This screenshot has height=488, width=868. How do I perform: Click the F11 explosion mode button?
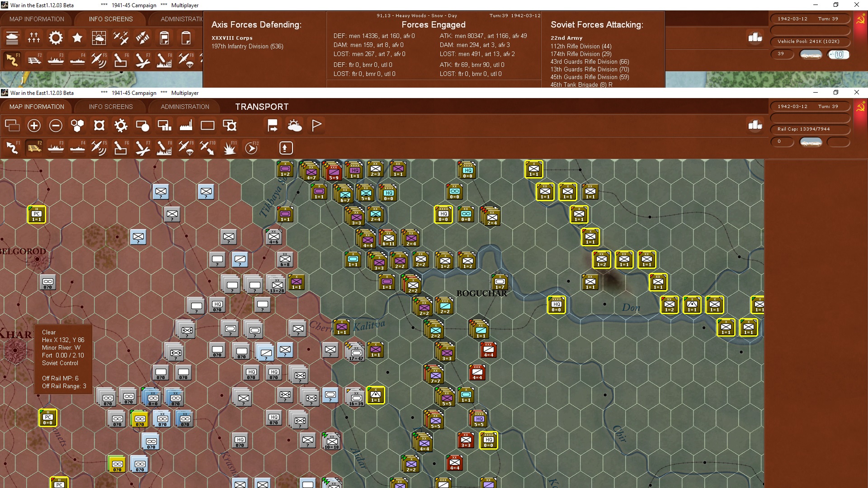point(229,148)
